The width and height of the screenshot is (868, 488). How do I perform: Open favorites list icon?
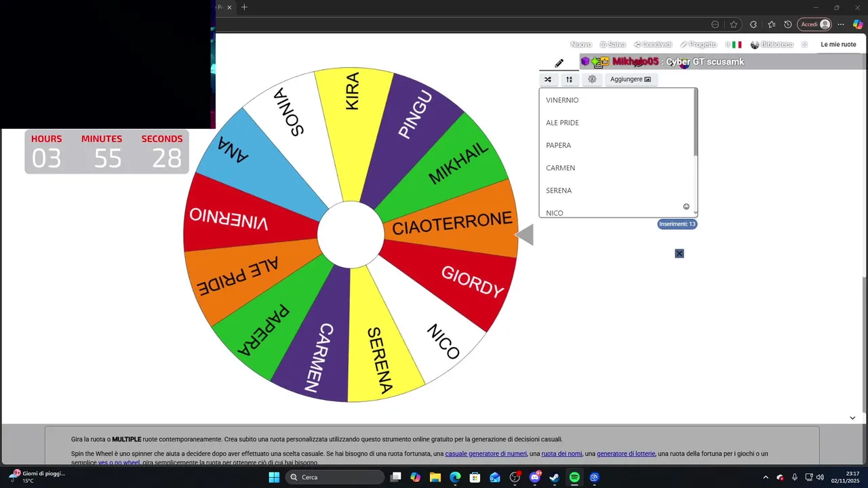point(772,24)
